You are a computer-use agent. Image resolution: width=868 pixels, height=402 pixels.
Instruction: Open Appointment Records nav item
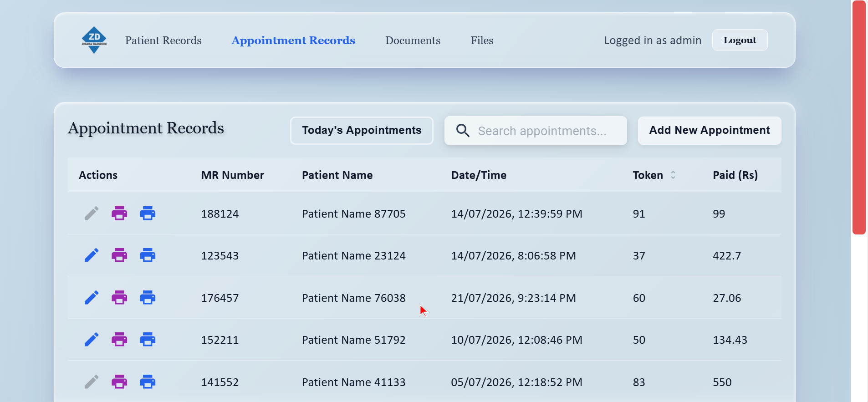click(x=293, y=41)
